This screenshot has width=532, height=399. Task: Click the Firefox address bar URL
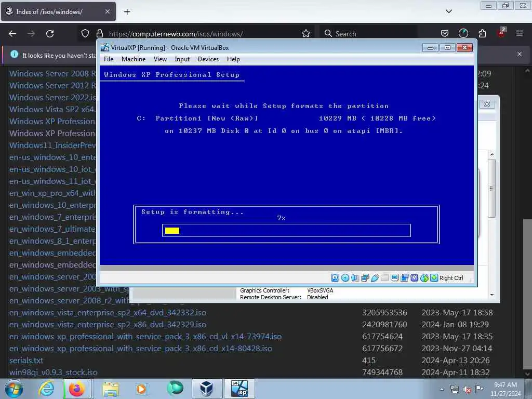click(x=176, y=34)
